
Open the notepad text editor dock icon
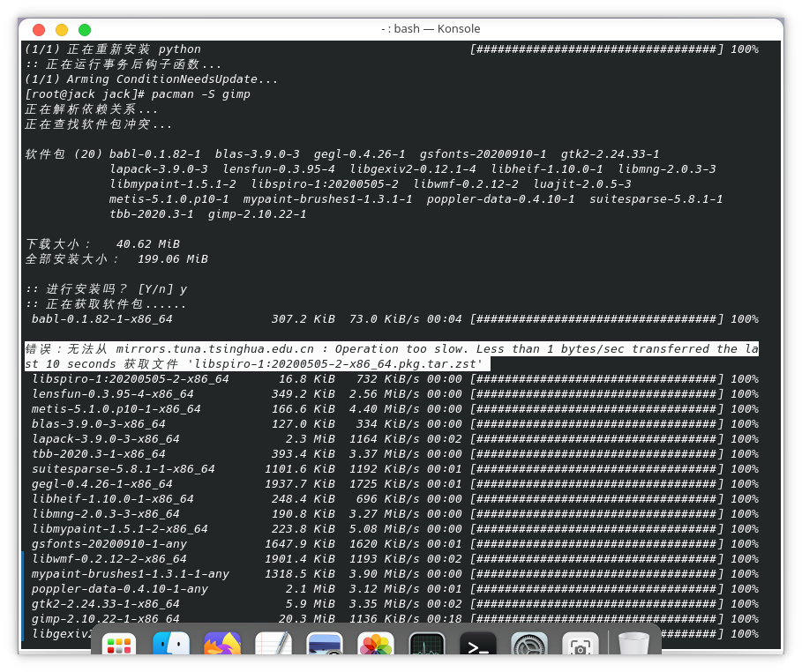274,646
